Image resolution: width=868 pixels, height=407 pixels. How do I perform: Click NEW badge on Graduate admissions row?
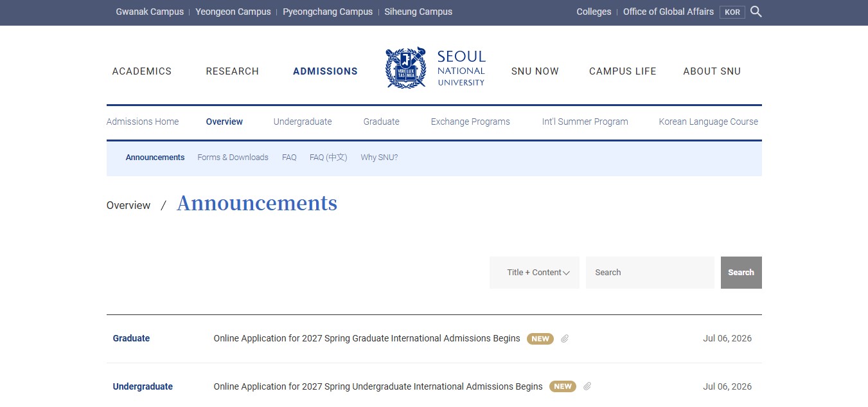click(540, 339)
